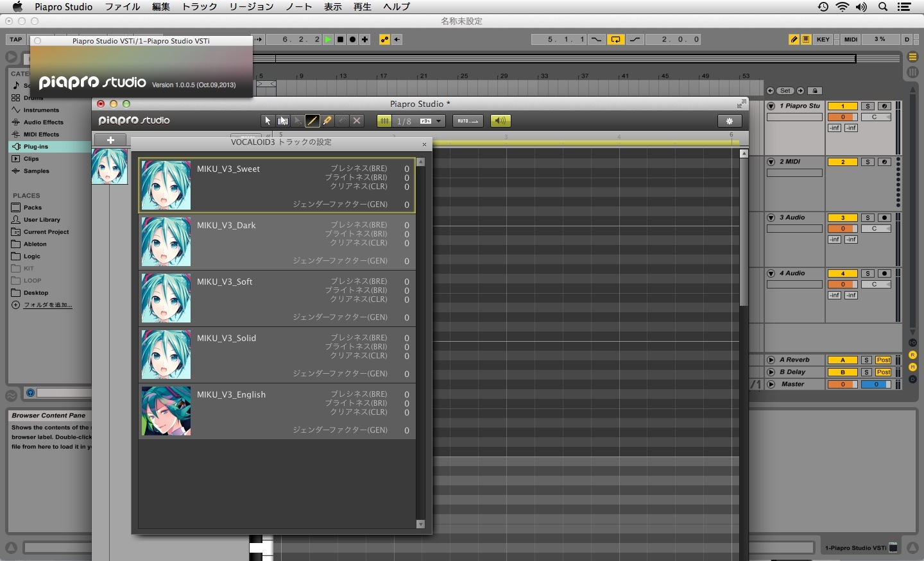Click the punch-in switch icon

coord(596,39)
